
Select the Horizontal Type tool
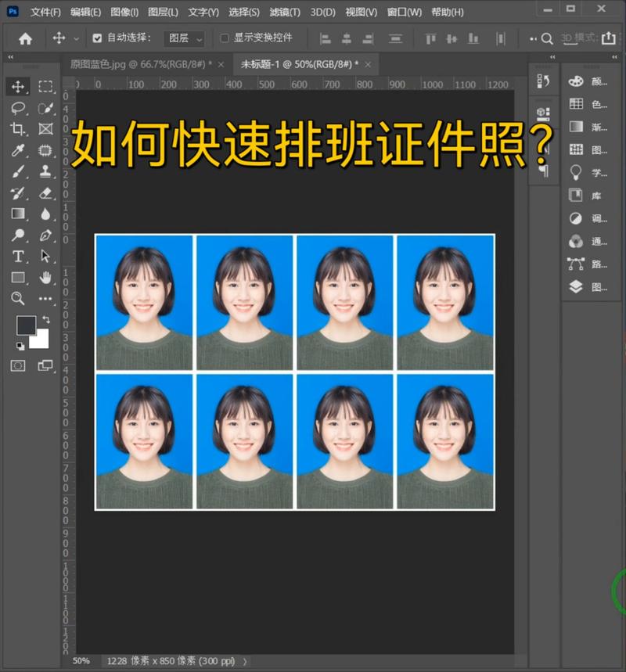click(x=17, y=255)
